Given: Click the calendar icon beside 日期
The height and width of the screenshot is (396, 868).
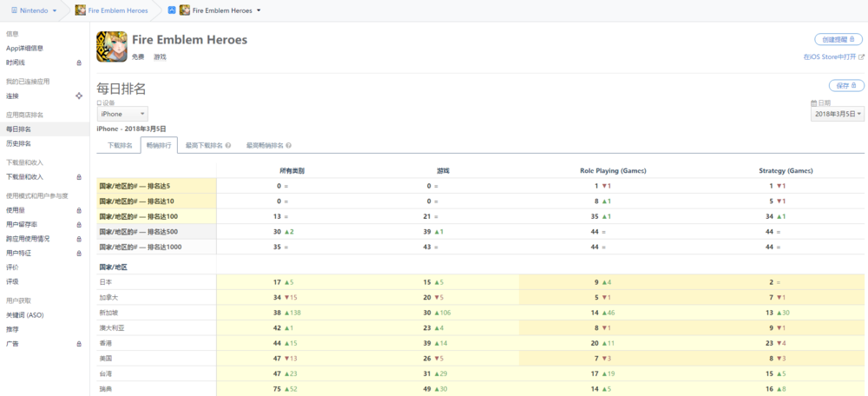Looking at the screenshot, I should click(x=814, y=103).
